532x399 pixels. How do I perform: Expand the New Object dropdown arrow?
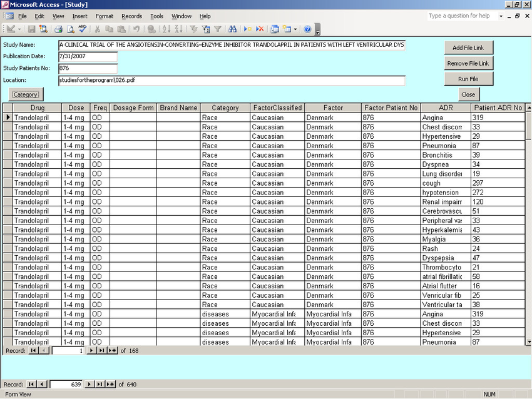pos(295,29)
